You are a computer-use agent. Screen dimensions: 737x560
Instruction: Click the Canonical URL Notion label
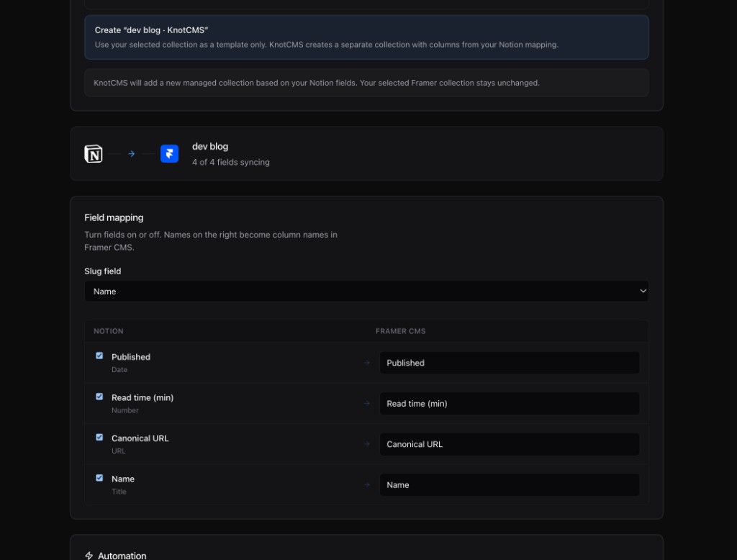click(140, 438)
